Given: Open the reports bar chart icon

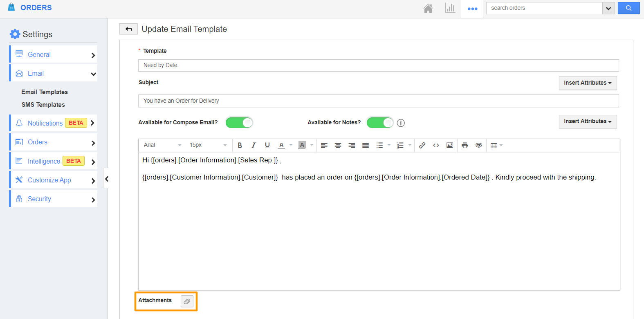Looking at the screenshot, I should [x=450, y=8].
